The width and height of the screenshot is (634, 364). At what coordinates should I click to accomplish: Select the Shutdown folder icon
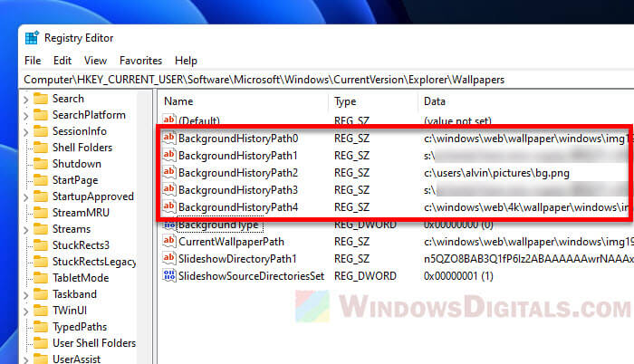point(41,164)
